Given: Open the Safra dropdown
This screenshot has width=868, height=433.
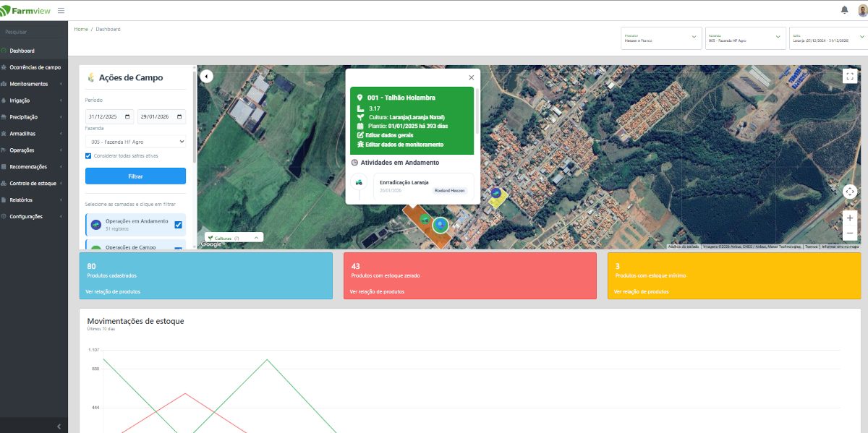Looking at the screenshot, I should coord(829,38).
